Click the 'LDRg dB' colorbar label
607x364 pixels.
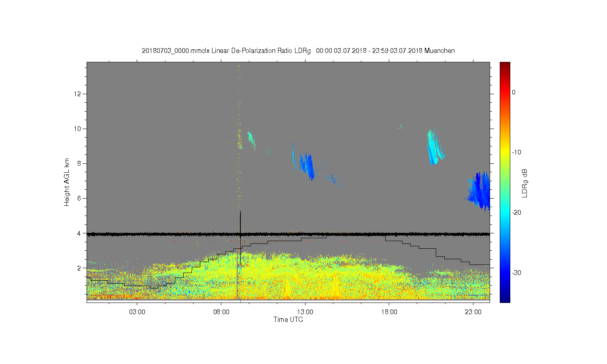tap(525, 183)
